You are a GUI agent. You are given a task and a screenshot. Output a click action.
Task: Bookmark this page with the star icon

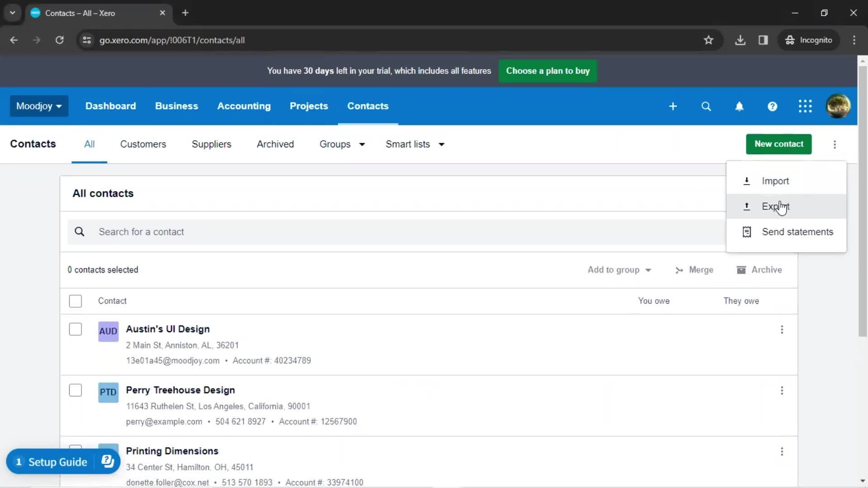(x=708, y=40)
